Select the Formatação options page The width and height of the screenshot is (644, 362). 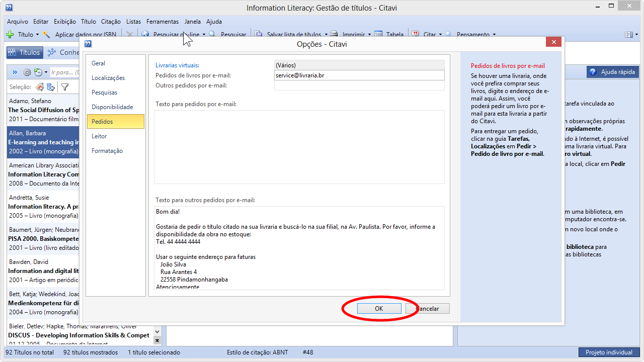[x=116, y=151]
